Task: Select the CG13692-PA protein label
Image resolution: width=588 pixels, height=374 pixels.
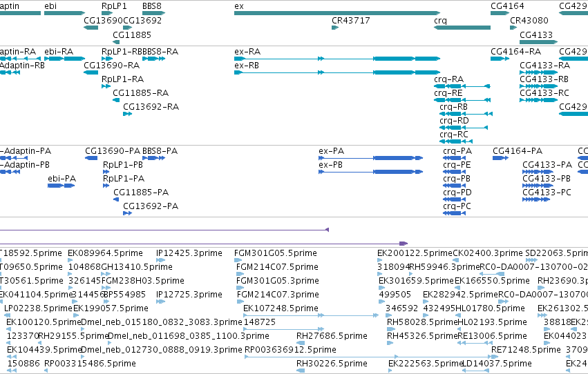Action: click(x=151, y=206)
